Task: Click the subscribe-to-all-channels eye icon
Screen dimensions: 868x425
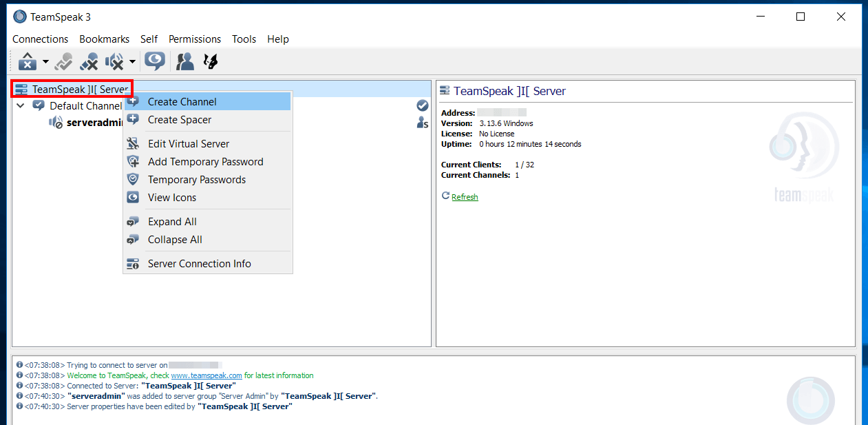Action: pyautogui.click(x=155, y=61)
